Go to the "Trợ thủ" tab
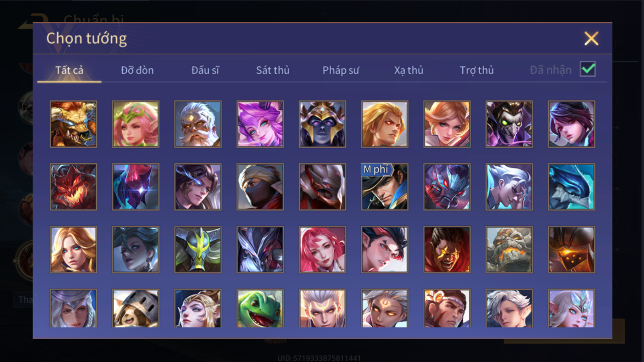644x362 pixels. tap(477, 70)
